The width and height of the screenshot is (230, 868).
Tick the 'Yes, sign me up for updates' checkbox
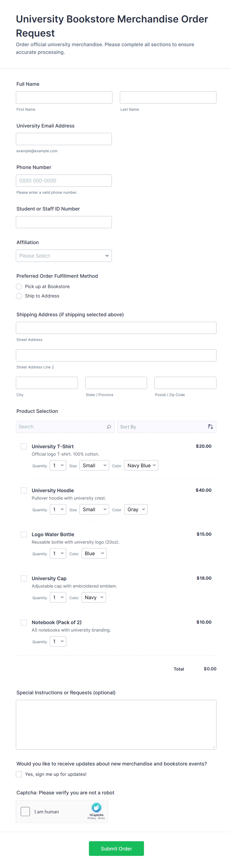coord(19,774)
